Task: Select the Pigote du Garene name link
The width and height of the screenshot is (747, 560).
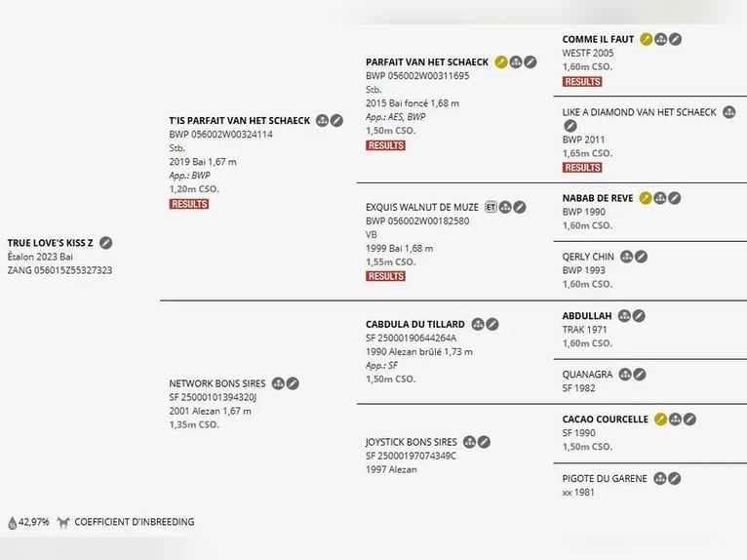Action: click(606, 478)
